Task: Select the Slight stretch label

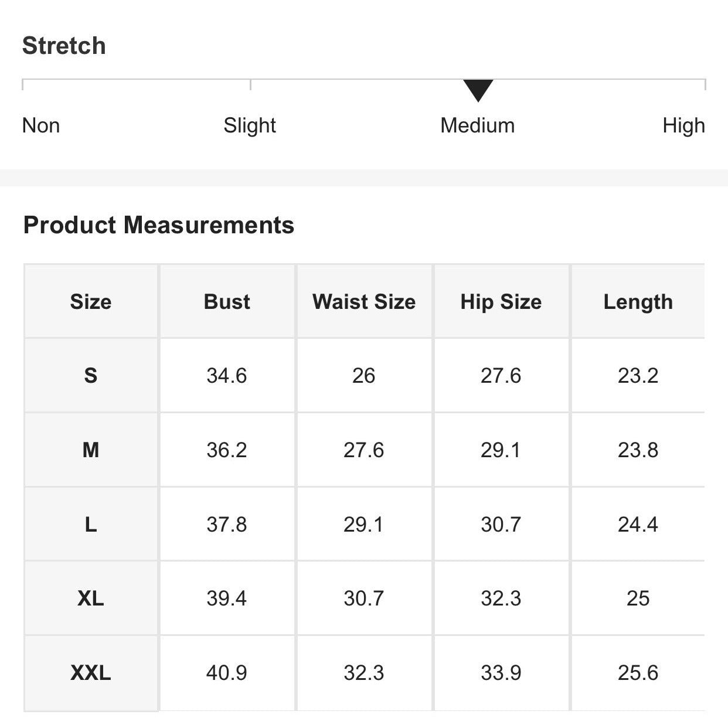Action: coord(250,125)
